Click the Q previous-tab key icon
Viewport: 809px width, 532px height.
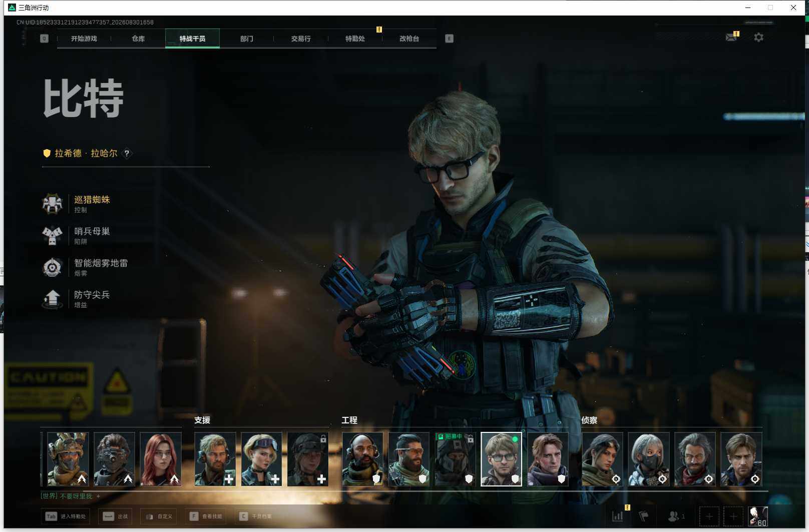(44, 39)
